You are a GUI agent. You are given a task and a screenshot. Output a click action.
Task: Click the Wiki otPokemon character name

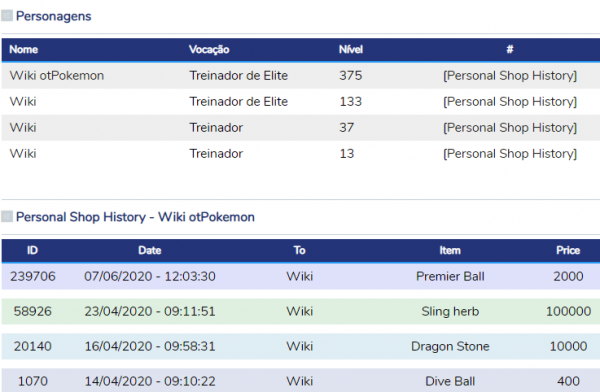[x=57, y=76]
